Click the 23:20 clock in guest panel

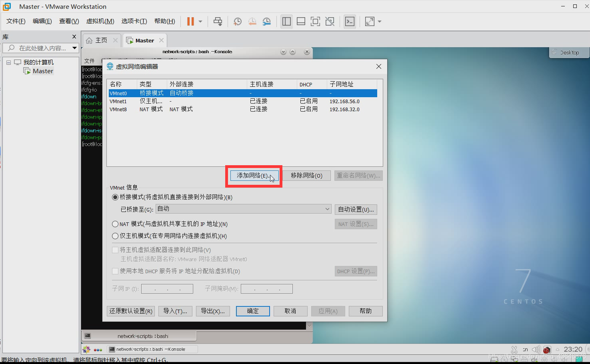point(573,349)
